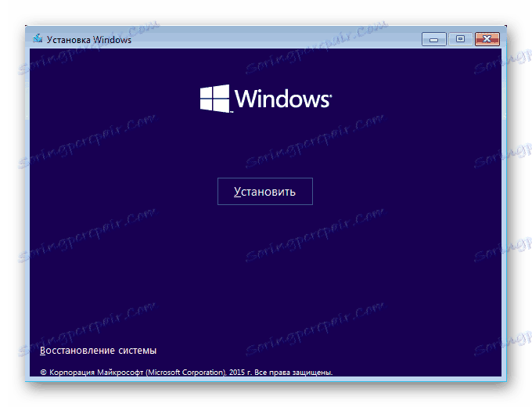Click the Microsoft Corporation 2015 copyright text
The width and height of the screenshot is (532, 407).
tap(186, 373)
